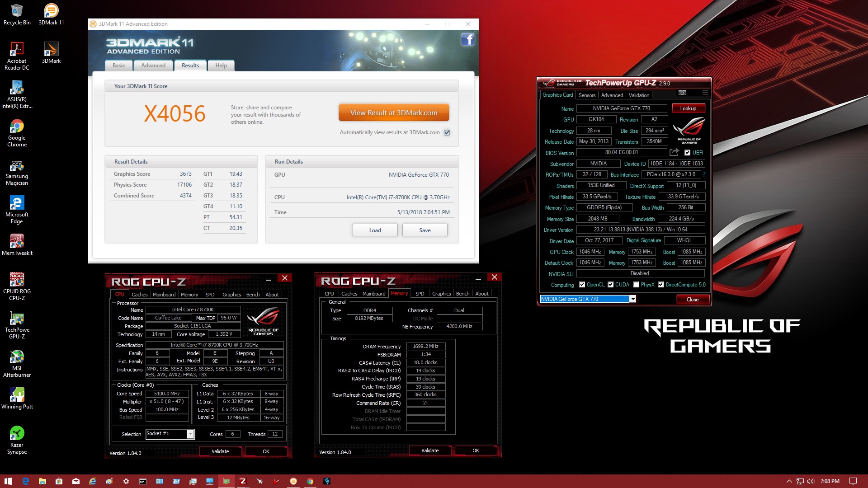Screen dimensions: 868x488
Task: Click OK in the left CPU-Z window
Action: click(266, 451)
